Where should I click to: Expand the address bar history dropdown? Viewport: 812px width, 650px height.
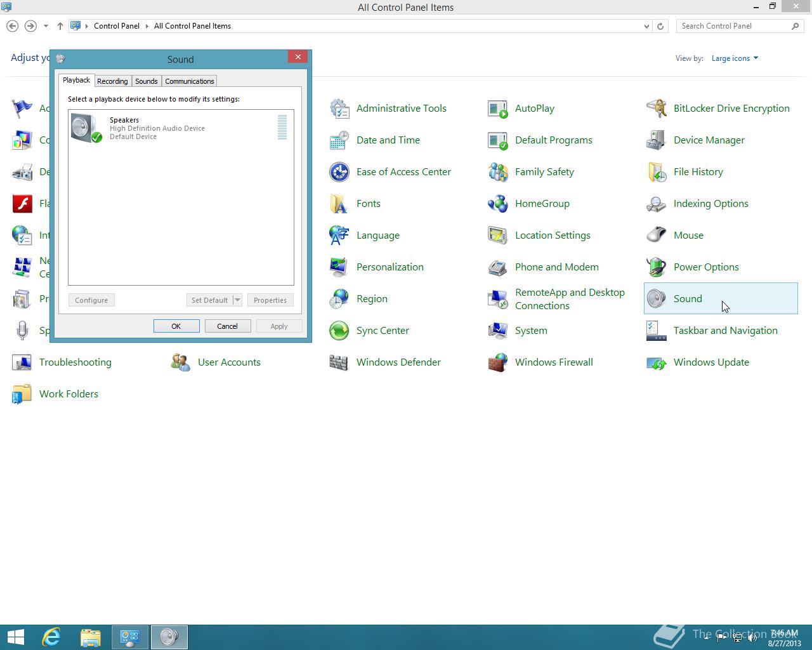click(x=646, y=26)
